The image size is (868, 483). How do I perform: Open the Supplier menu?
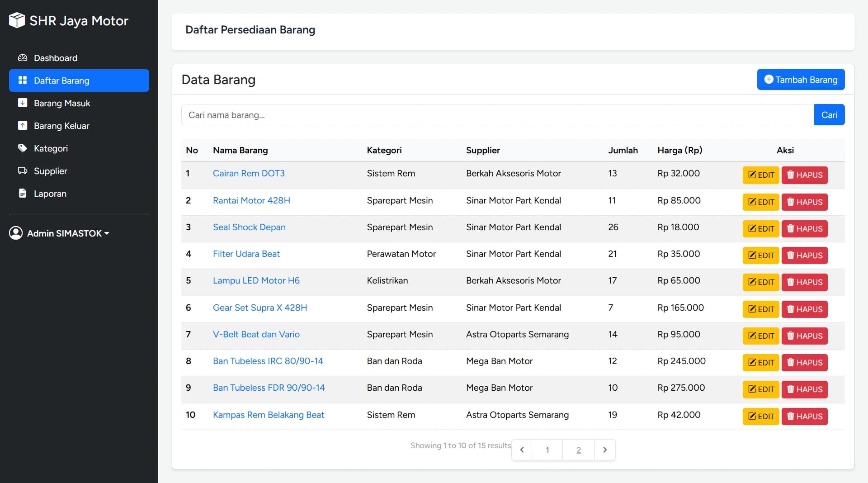[79, 171]
